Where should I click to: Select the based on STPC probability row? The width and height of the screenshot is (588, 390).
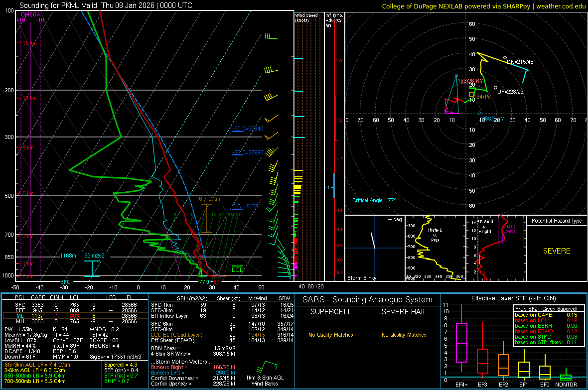pyautogui.click(x=546, y=337)
